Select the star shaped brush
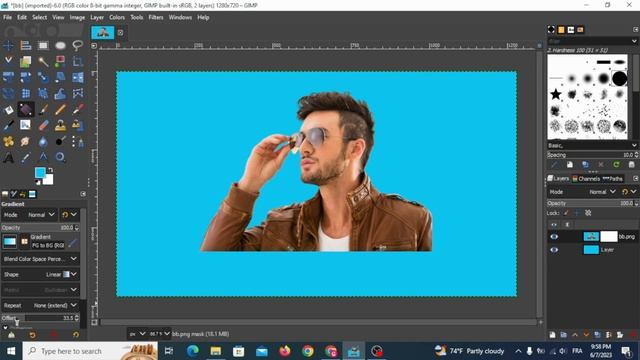Image resolution: width=640 pixels, height=360 pixels. (556, 95)
